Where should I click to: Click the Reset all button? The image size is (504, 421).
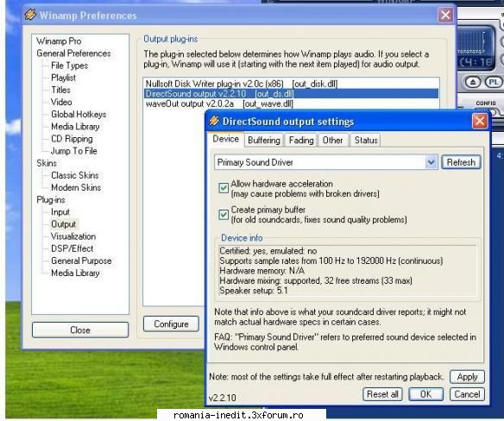coord(382,394)
